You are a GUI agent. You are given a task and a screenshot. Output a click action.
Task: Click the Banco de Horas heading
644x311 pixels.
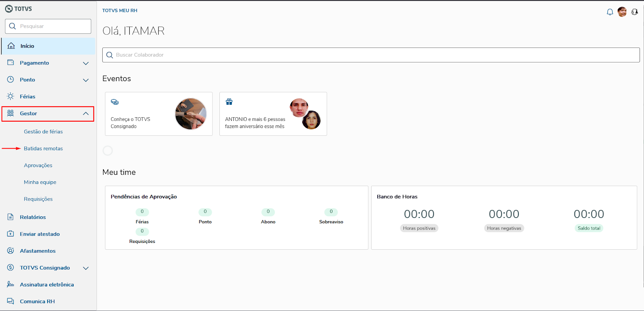pos(397,197)
